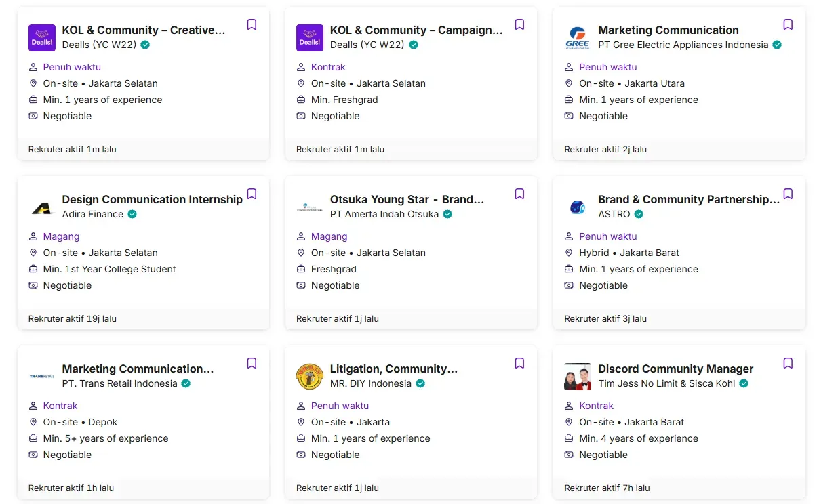
Task: Open Design Communication Internship job title
Action: (x=152, y=199)
